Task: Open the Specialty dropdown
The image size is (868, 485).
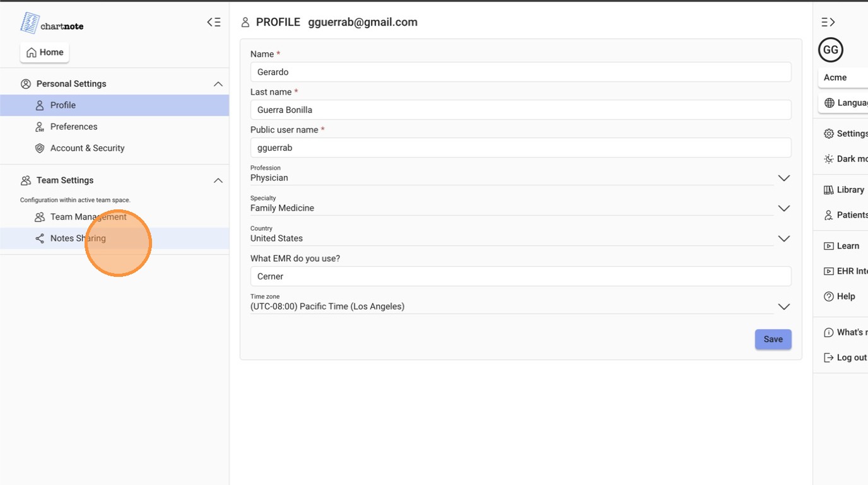Action: coord(783,208)
